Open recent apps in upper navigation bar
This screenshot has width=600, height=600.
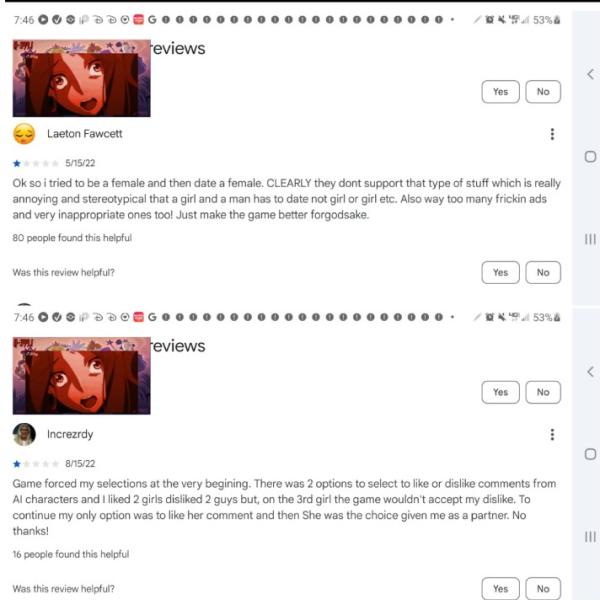[590, 239]
